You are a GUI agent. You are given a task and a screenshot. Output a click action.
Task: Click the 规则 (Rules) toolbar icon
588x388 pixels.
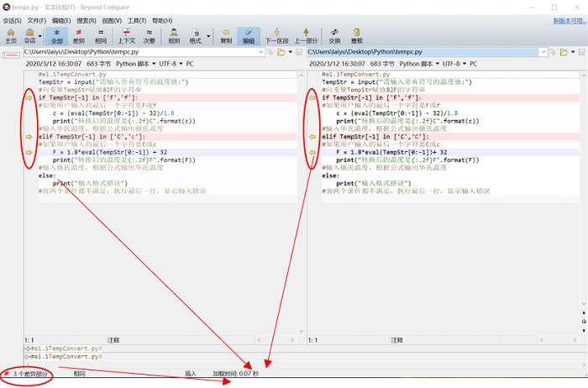point(174,35)
